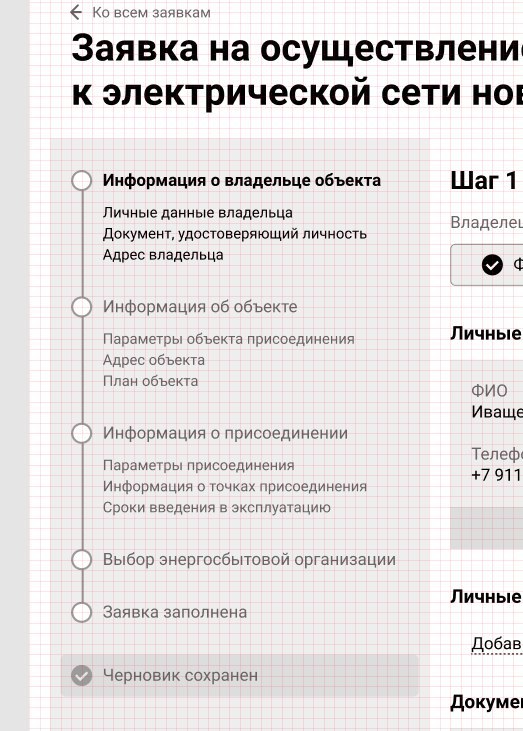Go to 'Информация о точках присоединения' substep
Viewport: 523px width, 731px height.
click(234, 486)
